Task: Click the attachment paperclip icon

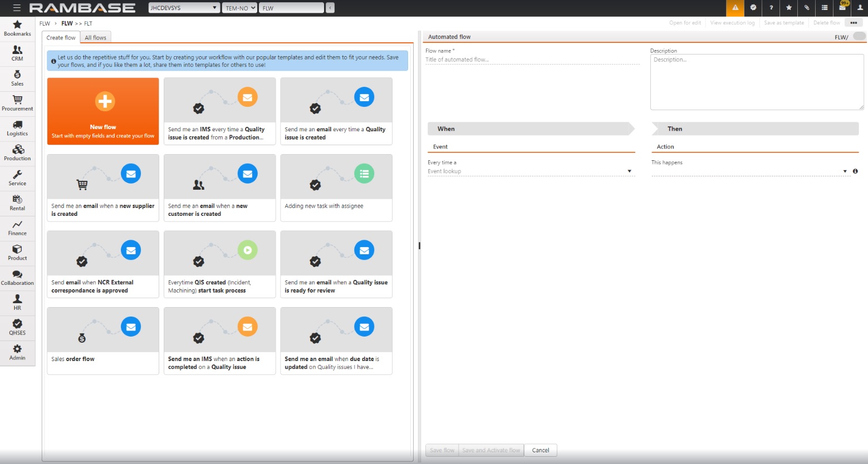Action: point(807,8)
